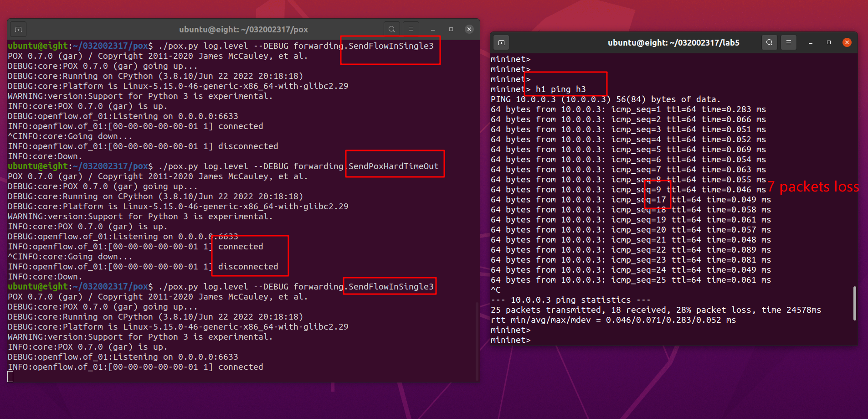Open a new tab in the lab5 terminal

point(501,42)
